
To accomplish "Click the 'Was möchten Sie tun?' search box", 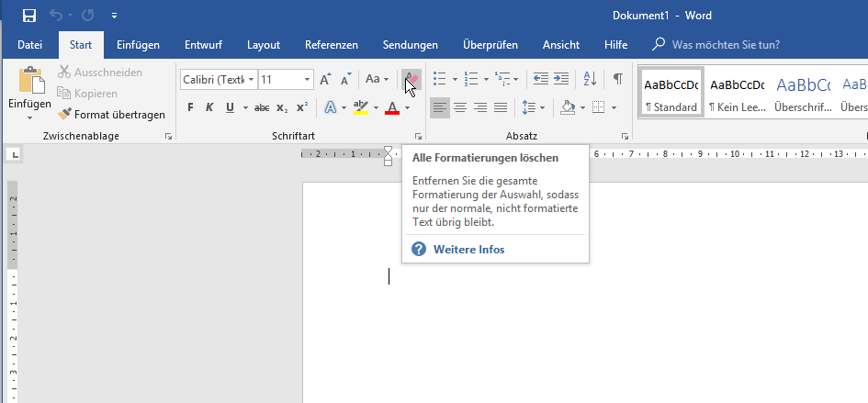I will tap(726, 45).
